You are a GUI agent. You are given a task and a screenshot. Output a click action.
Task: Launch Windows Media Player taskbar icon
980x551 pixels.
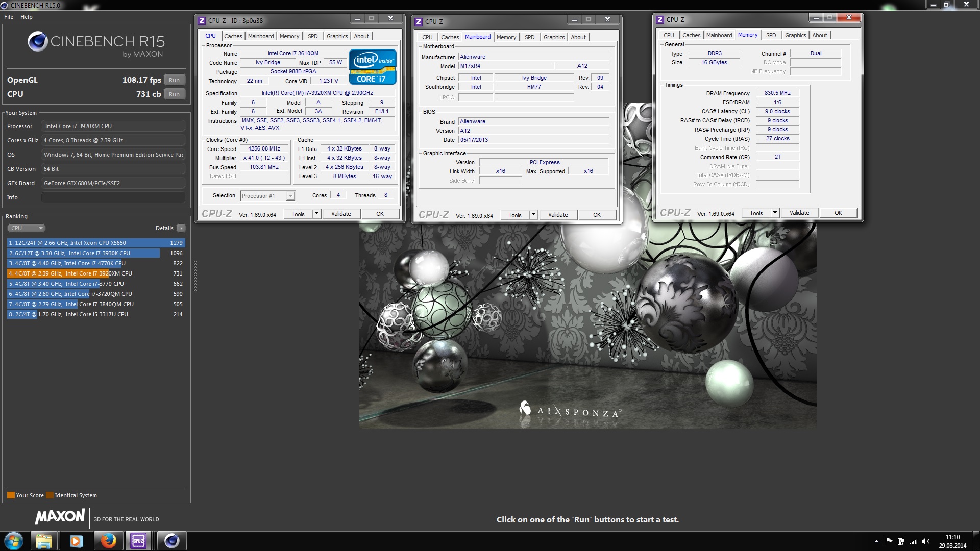[x=76, y=541]
